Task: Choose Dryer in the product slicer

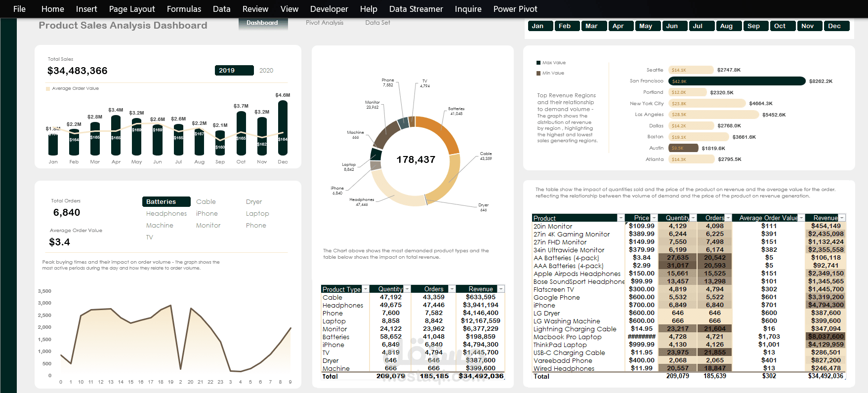Action: (x=254, y=202)
